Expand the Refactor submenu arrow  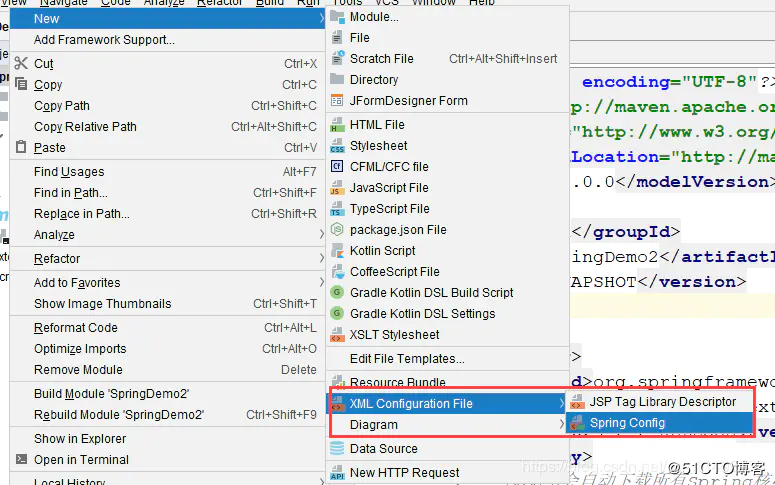(x=321, y=258)
